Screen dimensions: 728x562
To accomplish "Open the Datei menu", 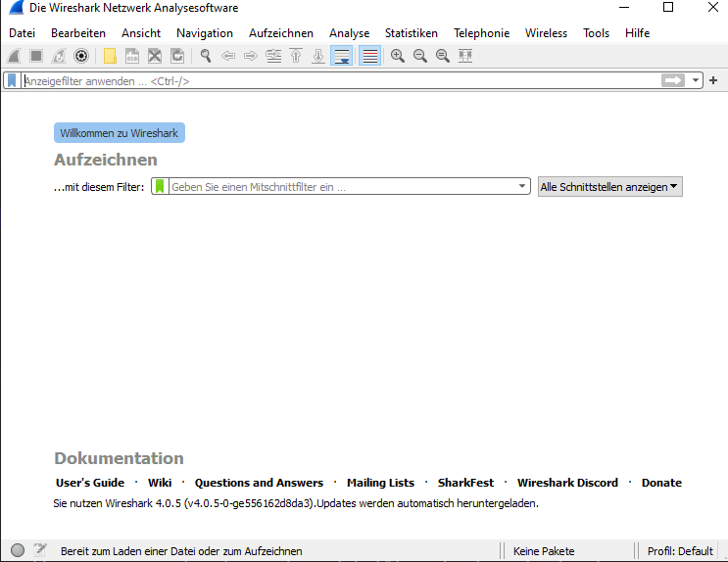I will click(x=22, y=33).
